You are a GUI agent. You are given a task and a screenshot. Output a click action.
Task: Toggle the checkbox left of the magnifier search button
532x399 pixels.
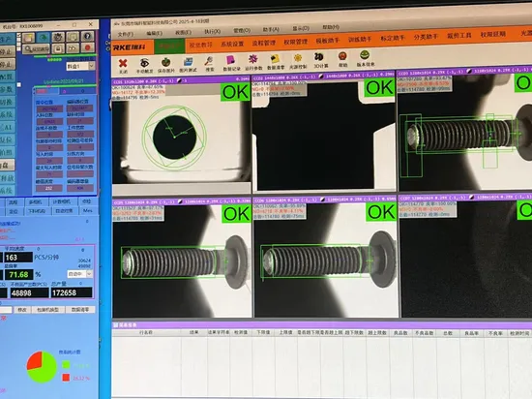(x=19, y=48)
